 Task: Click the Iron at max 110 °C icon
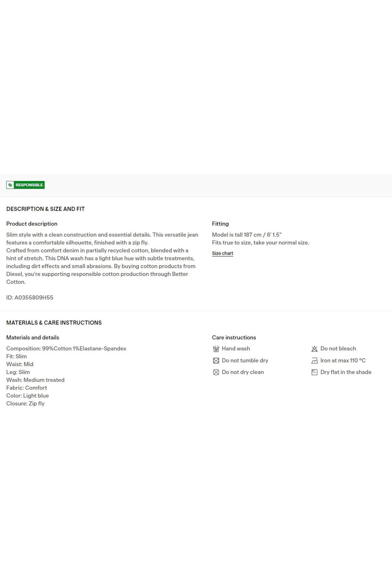pyautogui.click(x=315, y=361)
